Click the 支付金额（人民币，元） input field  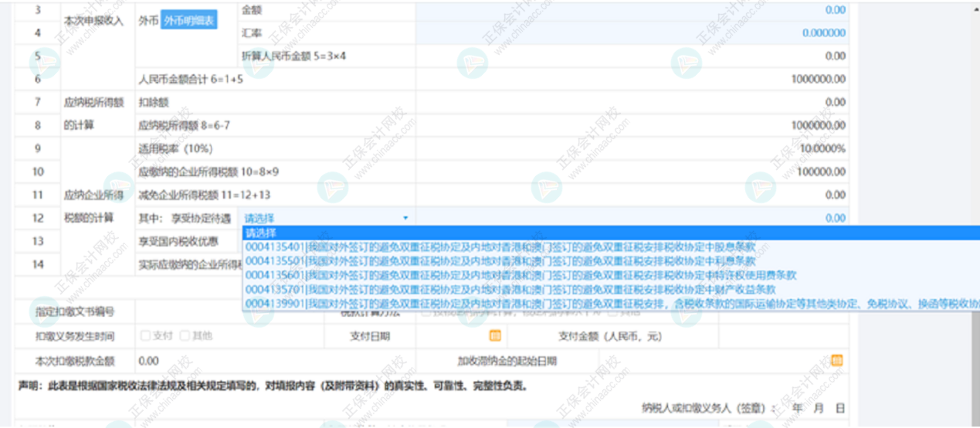(x=783, y=337)
